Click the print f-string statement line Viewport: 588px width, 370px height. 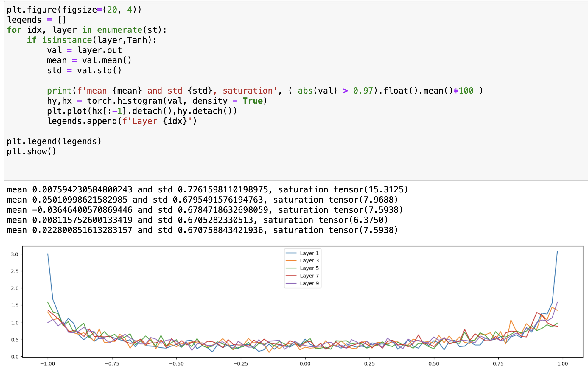265,91
